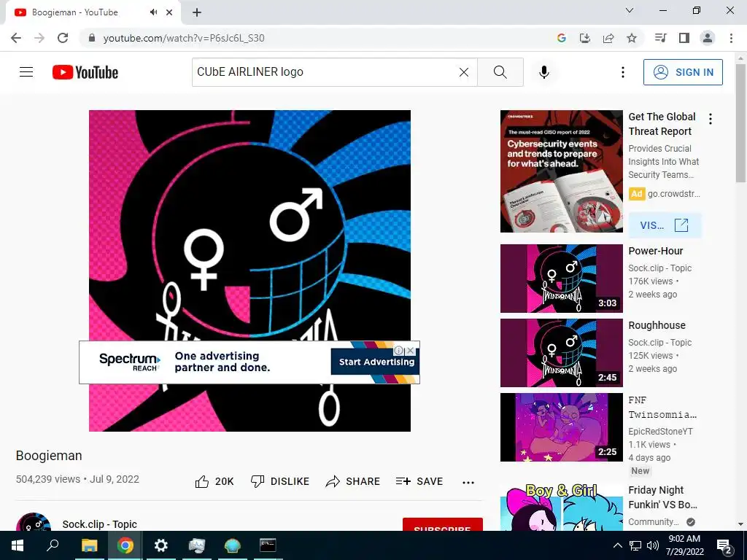Share the Boogieman video
Image resolution: width=747 pixels, height=560 pixels.
pos(352,481)
